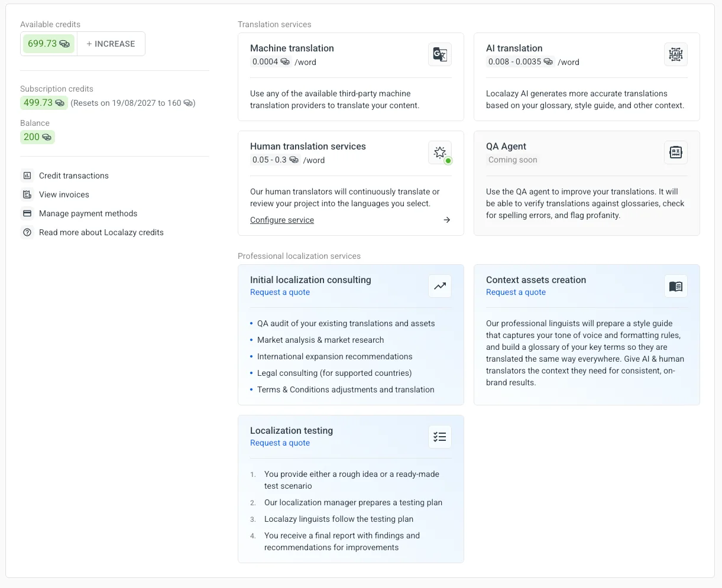This screenshot has width=722, height=588.
Task: Click the 699.73 available credits value
Action: (x=42, y=44)
